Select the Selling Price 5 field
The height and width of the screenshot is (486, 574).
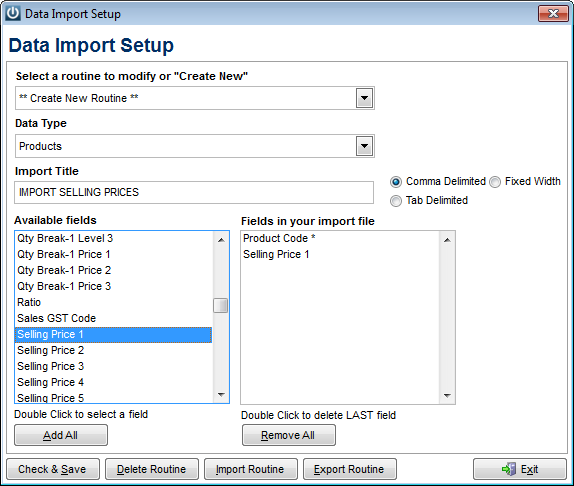(x=113, y=397)
